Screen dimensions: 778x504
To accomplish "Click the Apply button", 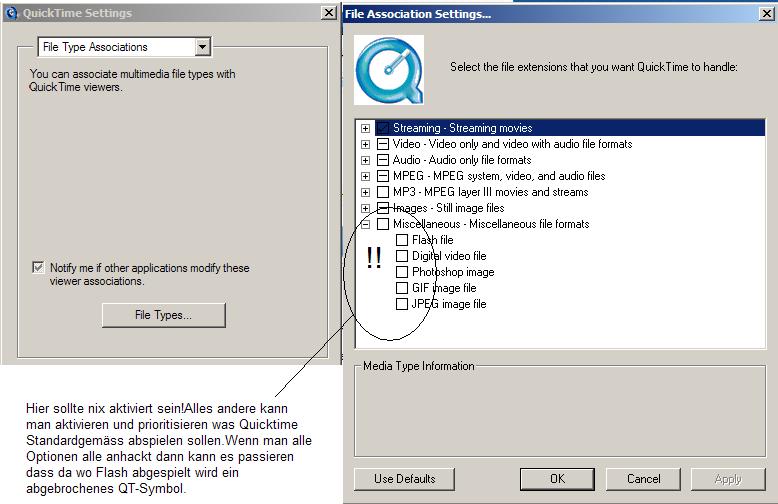I will (728, 479).
